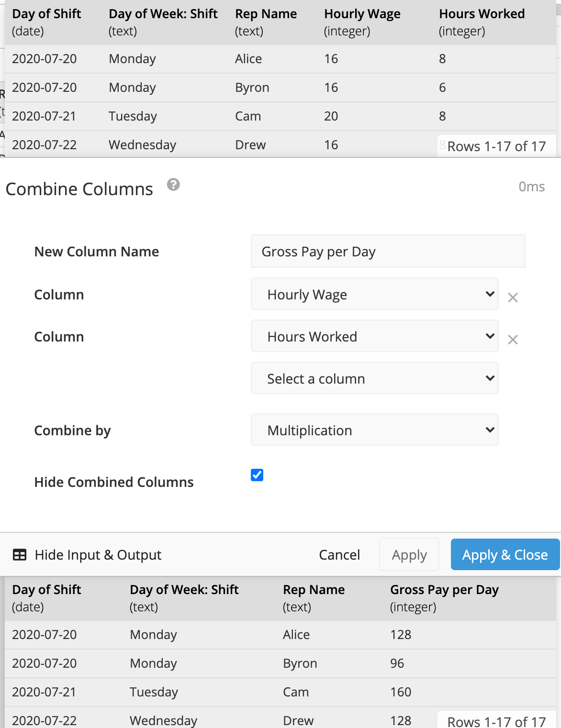Open the Combine Columns help icon
This screenshot has width=561, height=728.
point(173,185)
